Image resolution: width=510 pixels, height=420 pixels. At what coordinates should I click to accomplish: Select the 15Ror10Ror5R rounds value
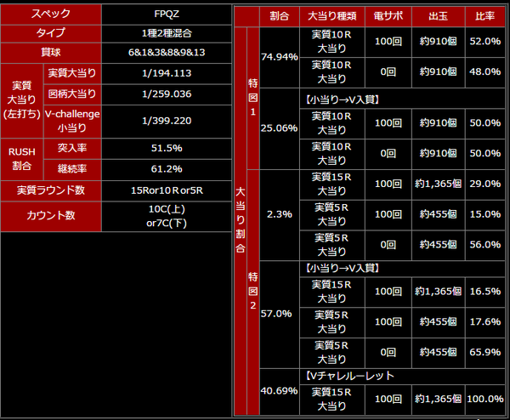pos(167,190)
